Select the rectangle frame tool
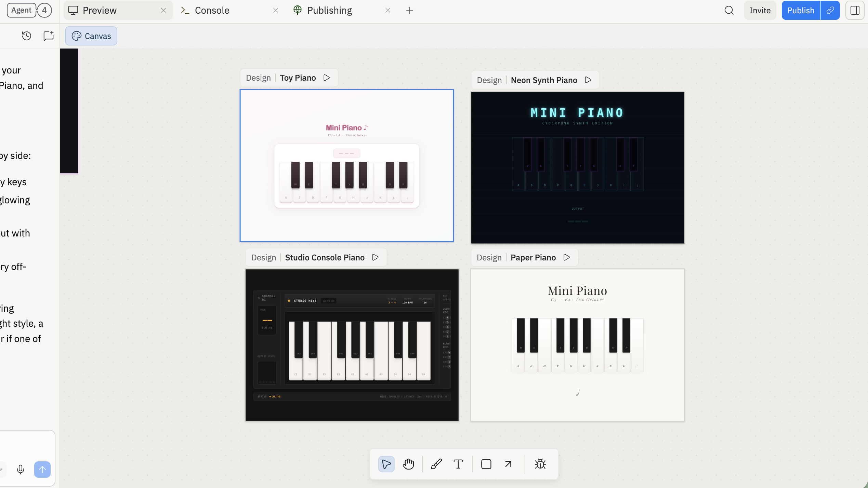This screenshot has width=868, height=488. click(x=486, y=464)
